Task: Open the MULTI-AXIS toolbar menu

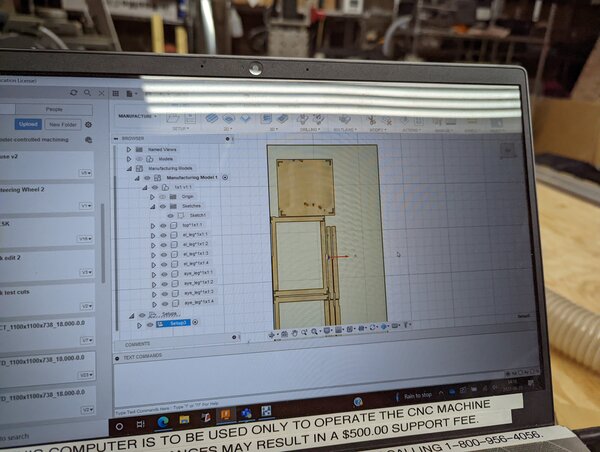Action: pyautogui.click(x=345, y=130)
